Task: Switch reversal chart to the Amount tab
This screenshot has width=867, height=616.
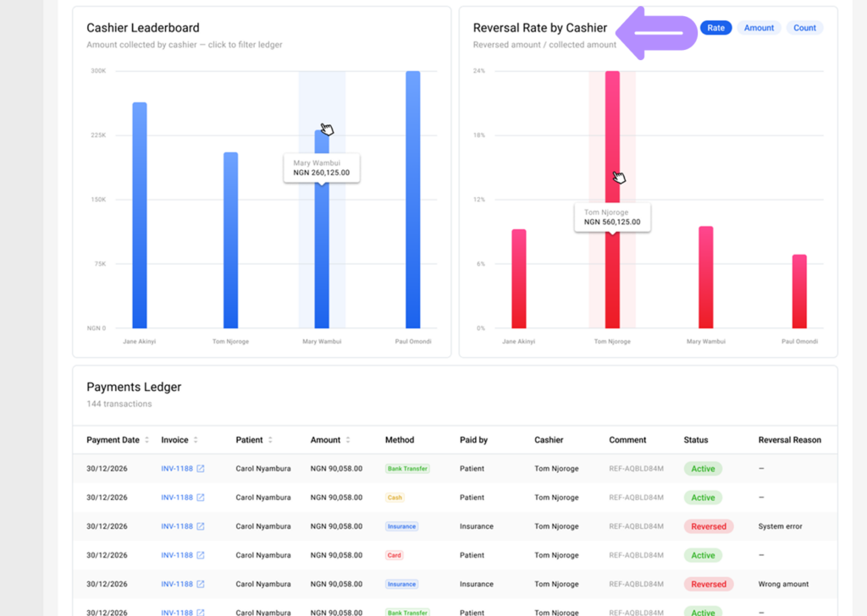Action: point(759,28)
